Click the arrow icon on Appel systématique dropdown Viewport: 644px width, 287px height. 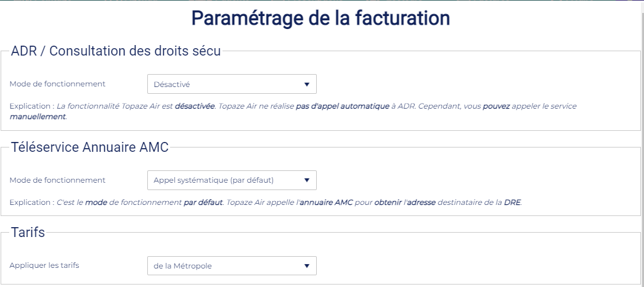[307, 180]
